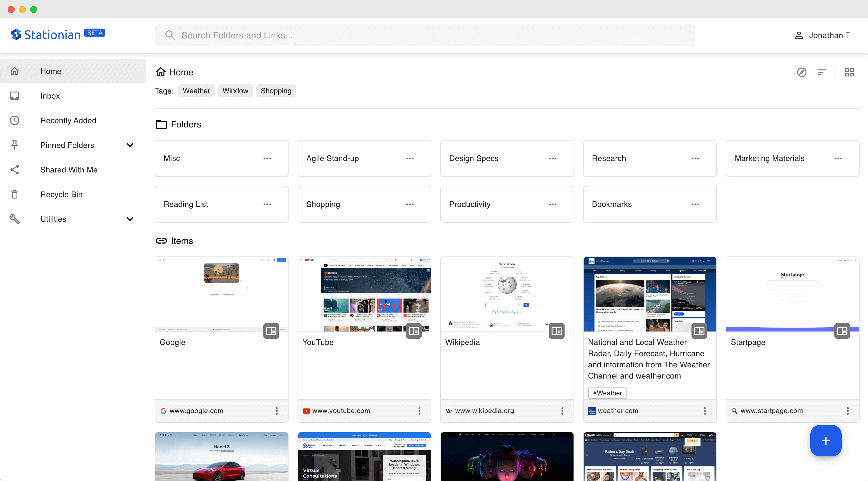Image resolution: width=868 pixels, height=481 pixels.
Task: Open the www.startpage.com link
Action: pos(772,411)
